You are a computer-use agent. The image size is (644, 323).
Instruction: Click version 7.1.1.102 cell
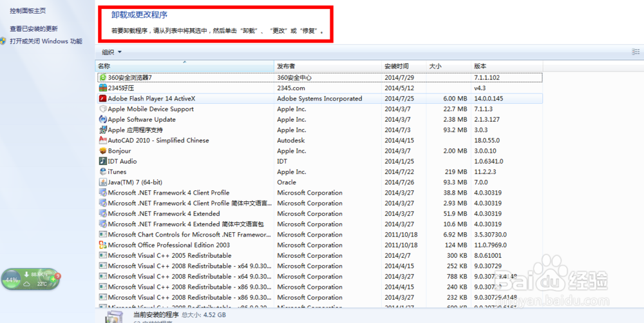pos(488,77)
